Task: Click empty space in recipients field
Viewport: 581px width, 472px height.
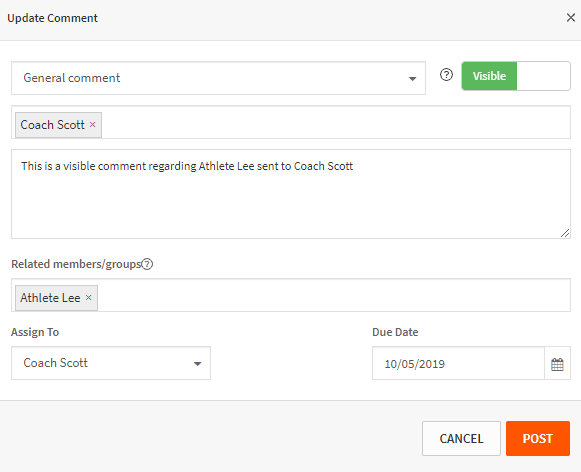Action: 335,122
